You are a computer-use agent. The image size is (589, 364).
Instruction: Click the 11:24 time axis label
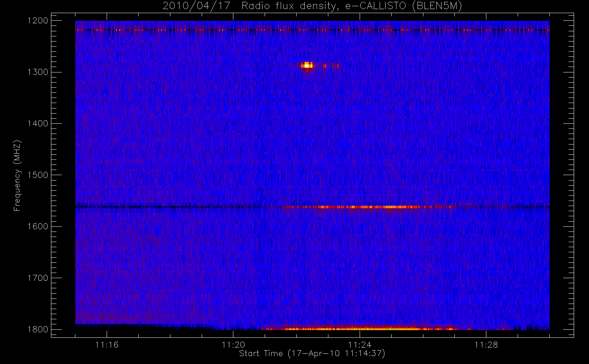pos(360,345)
